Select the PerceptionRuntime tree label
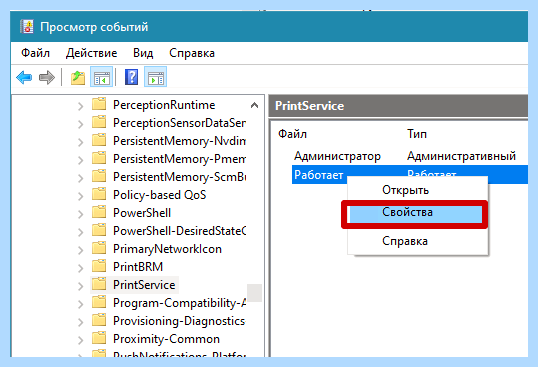Viewport: 538px width, 367px height. 164,105
